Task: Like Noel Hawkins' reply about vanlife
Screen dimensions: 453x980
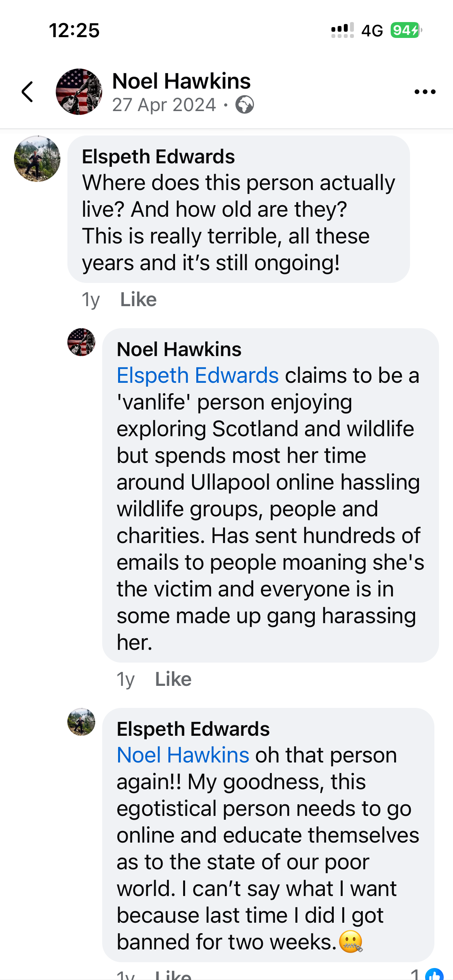Action: [x=173, y=679]
